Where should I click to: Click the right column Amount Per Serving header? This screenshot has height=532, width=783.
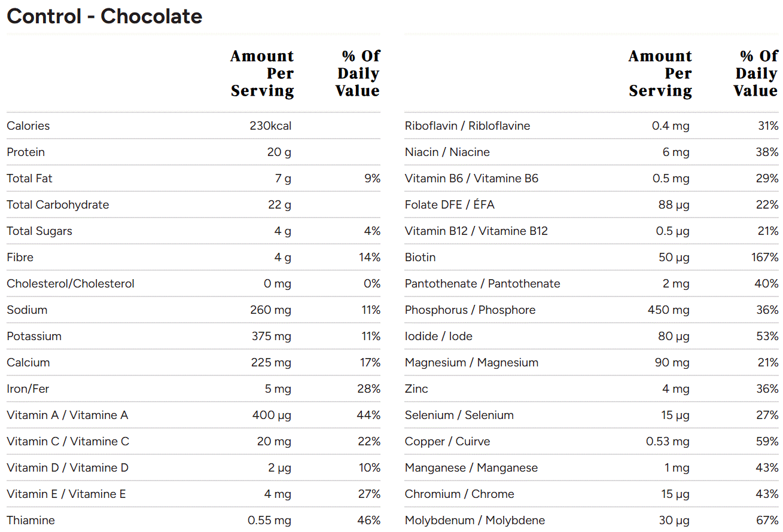(660, 74)
